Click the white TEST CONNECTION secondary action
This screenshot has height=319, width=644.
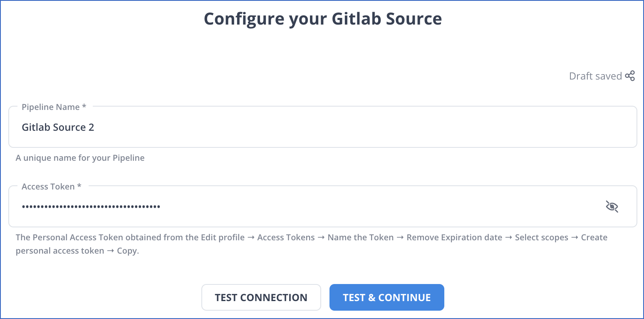pos(261,297)
